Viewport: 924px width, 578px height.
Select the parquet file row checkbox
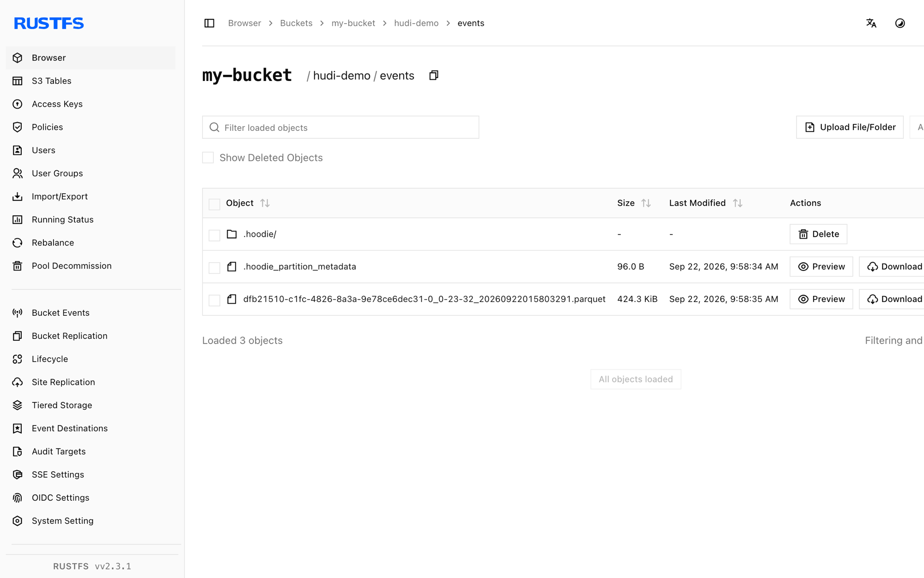(x=214, y=300)
